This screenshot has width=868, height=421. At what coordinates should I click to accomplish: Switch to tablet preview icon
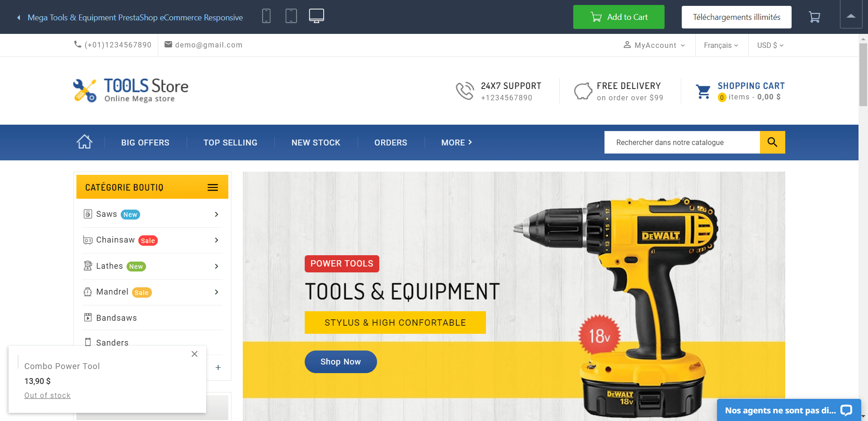291,16
